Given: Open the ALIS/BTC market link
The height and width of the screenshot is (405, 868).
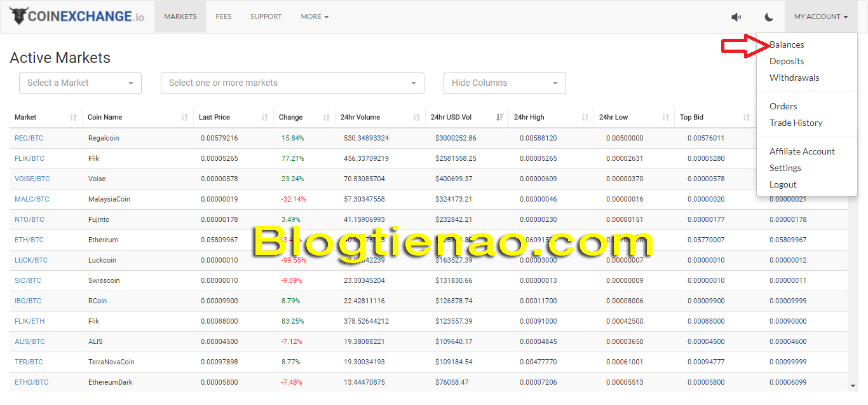Looking at the screenshot, I should click(x=30, y=341).
